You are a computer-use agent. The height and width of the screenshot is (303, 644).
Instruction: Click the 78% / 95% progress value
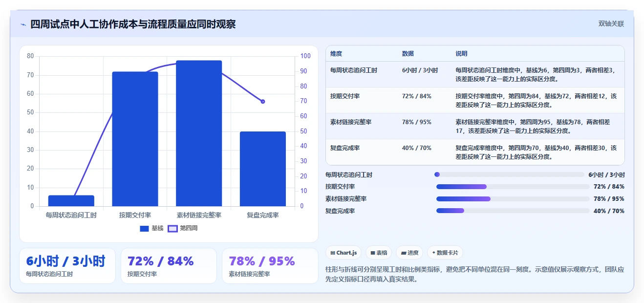click(609, 199)
